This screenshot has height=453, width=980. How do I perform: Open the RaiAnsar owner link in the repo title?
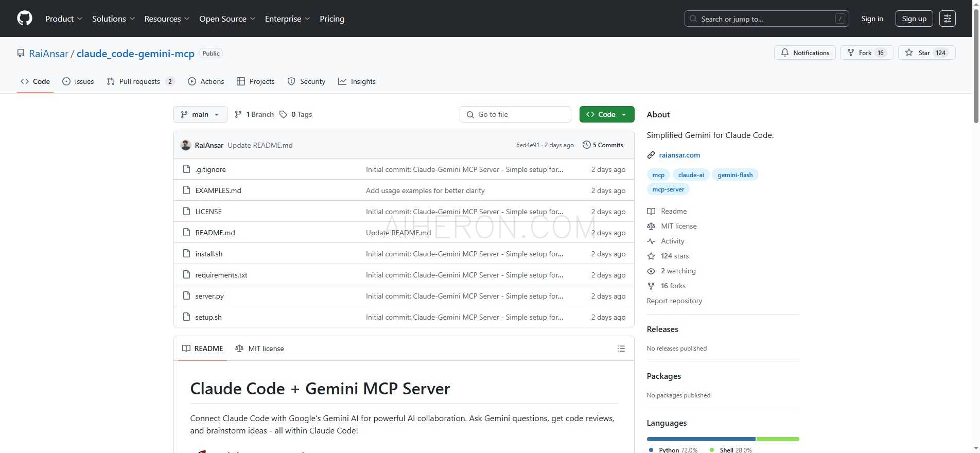(48, 54)
